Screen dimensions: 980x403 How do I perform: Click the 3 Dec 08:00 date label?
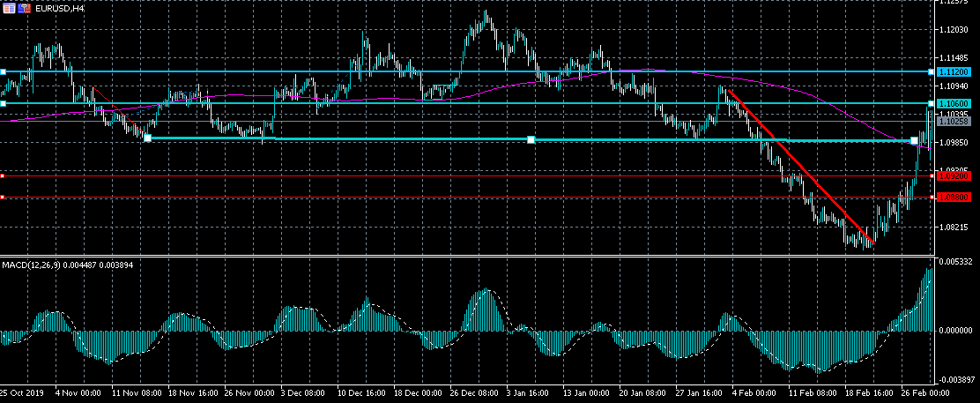pos(305,394)
